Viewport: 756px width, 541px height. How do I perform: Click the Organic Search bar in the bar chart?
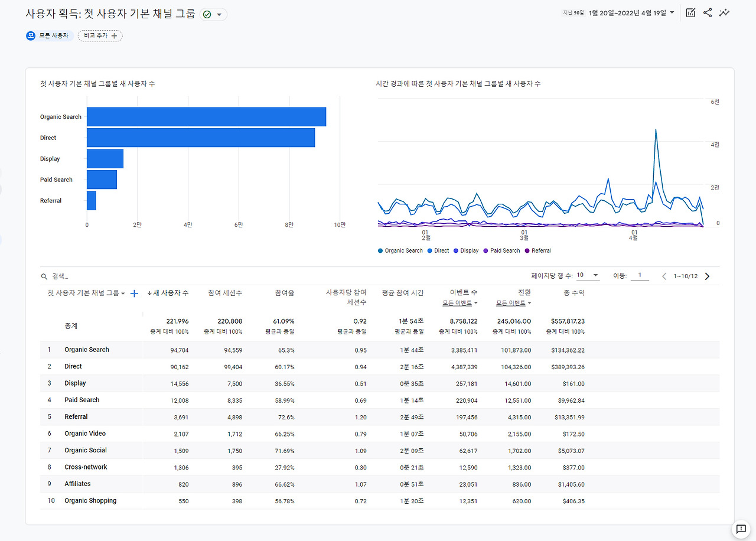(x=206, y=117)
